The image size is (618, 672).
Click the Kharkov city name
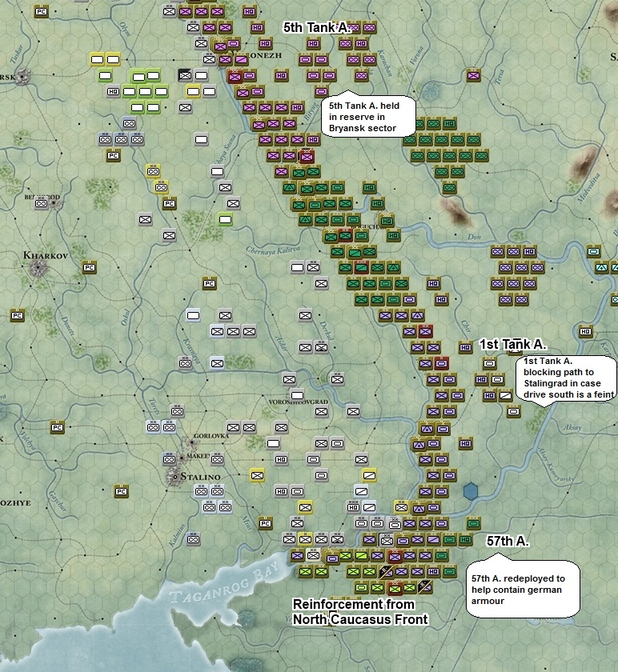pos(46,255)
